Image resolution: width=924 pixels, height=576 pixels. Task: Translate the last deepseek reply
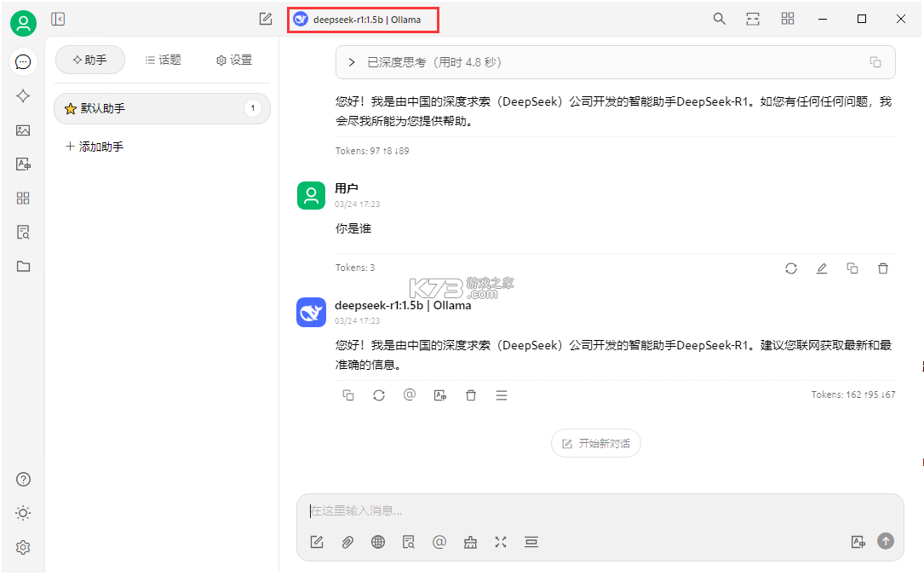[440, 395]
